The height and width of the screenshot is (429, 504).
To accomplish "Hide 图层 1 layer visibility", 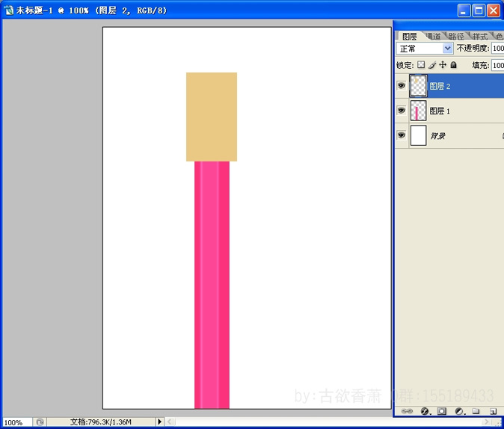I will point(401,110).
